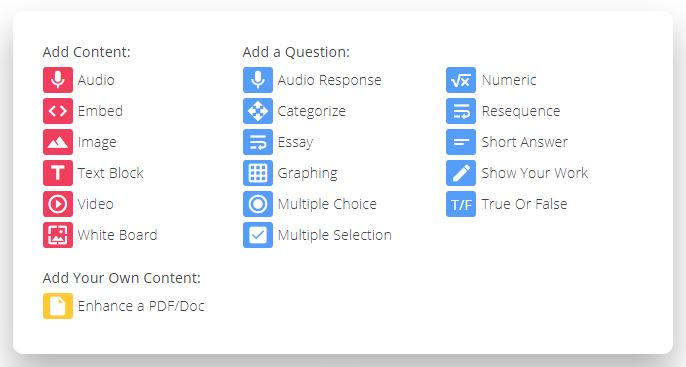Image resolution: width=686 pixels, height=367 pixels.
Task: Click the red Image icon
Action: tap(58, 142)
